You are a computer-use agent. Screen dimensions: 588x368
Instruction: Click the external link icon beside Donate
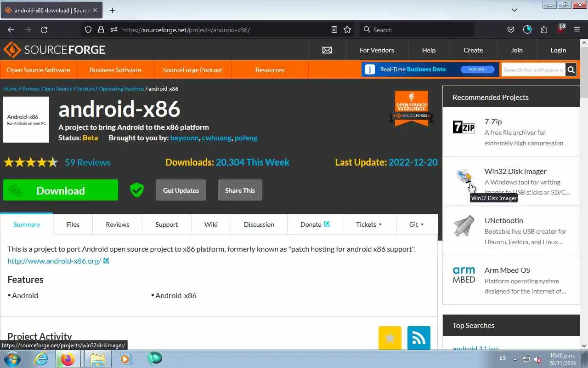pos(327,224)
